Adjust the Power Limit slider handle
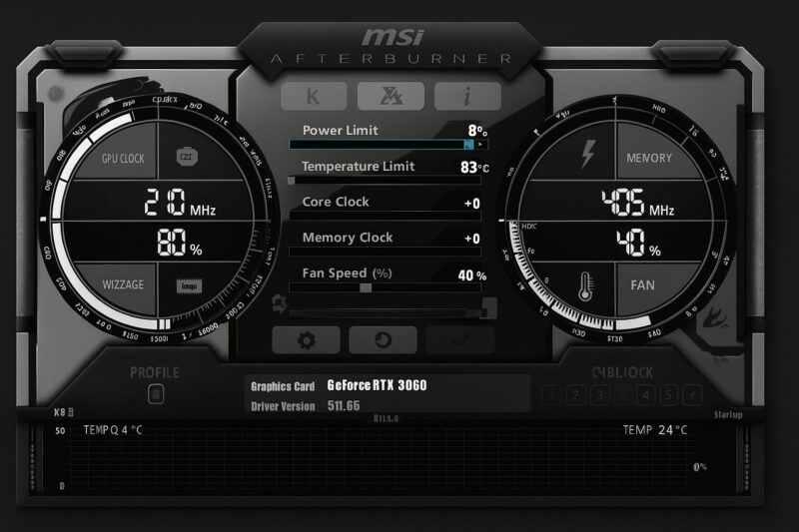The height and width of the screenshot is (532, 799). [468, 145]
